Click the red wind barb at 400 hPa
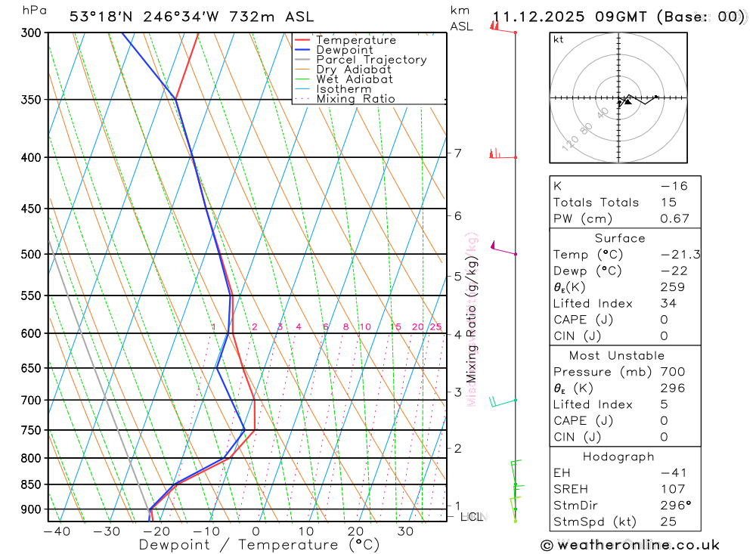The height and width of the screenshot is (554, 756). pyautogui.click(x=503, y=154)
